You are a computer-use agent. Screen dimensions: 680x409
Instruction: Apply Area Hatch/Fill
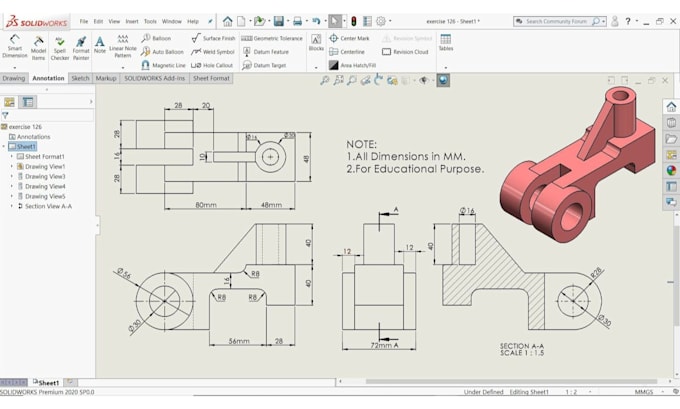tap(352, 65)
